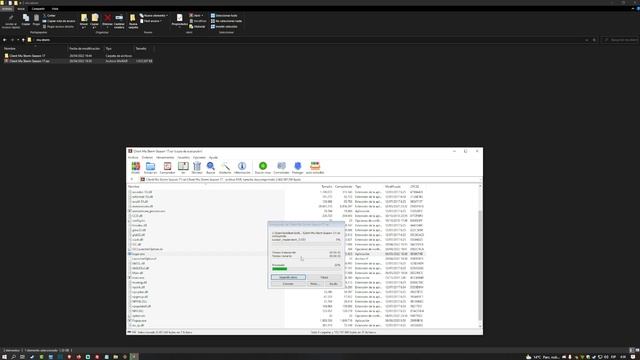
Task: Click the Explorer search box
Action: 620,40
